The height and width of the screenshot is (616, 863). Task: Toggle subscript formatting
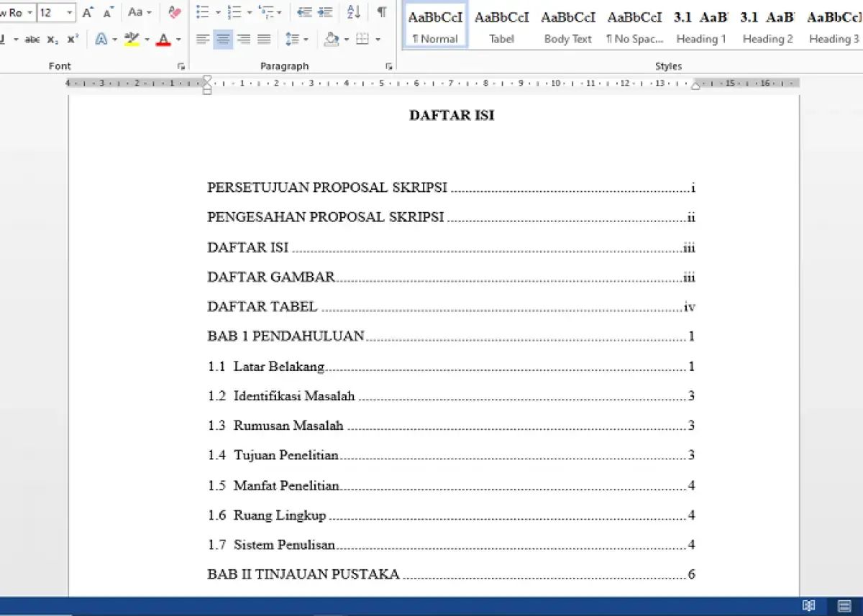[52, 40]
